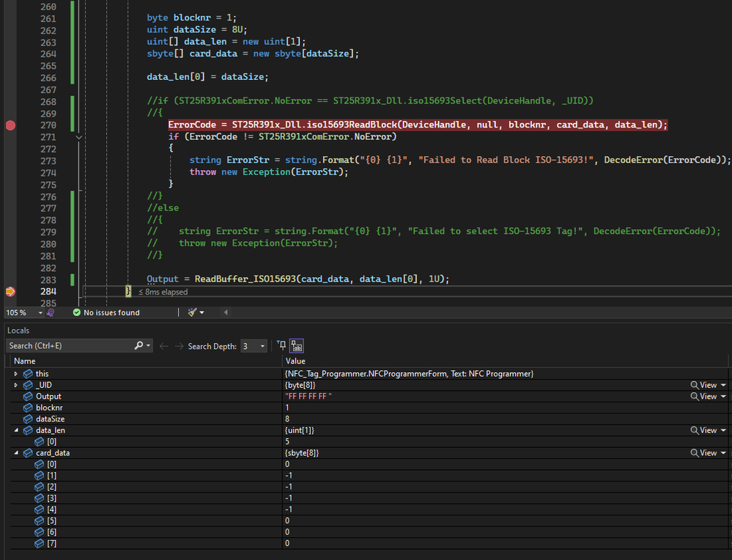
Task: Click the magnifier search icon in Locals
Action: [x=138, y=346]
